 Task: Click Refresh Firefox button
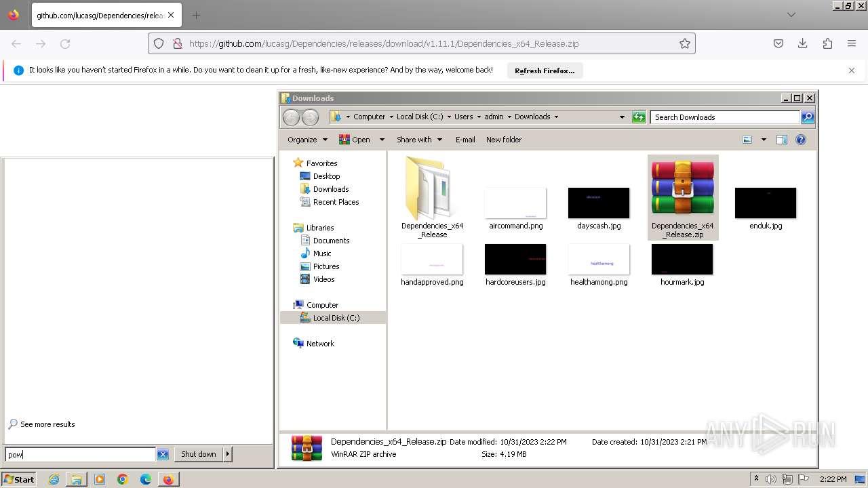[545, 70]
